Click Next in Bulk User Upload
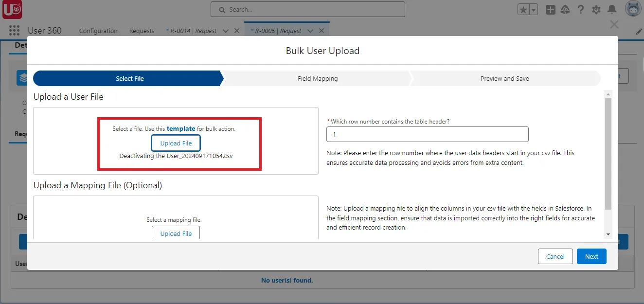 (591, 256)
